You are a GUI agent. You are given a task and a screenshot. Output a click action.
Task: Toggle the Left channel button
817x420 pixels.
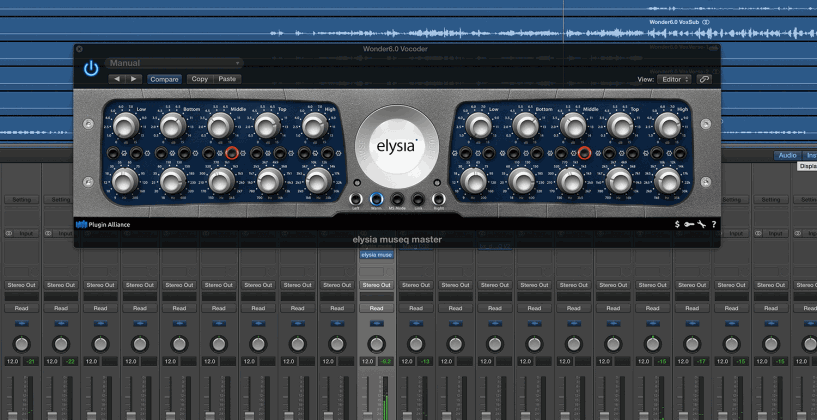(356, 199)
